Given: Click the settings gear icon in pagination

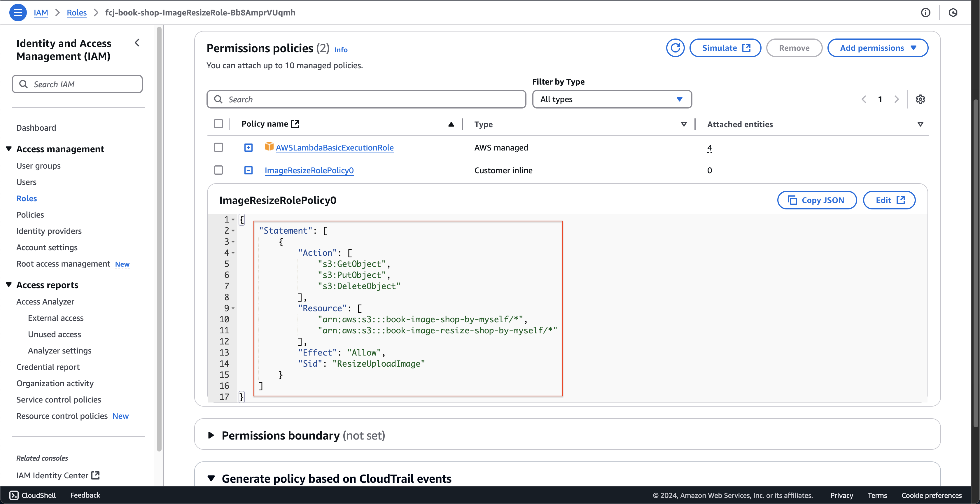Looking at the screenshot, I should [921, 99].
